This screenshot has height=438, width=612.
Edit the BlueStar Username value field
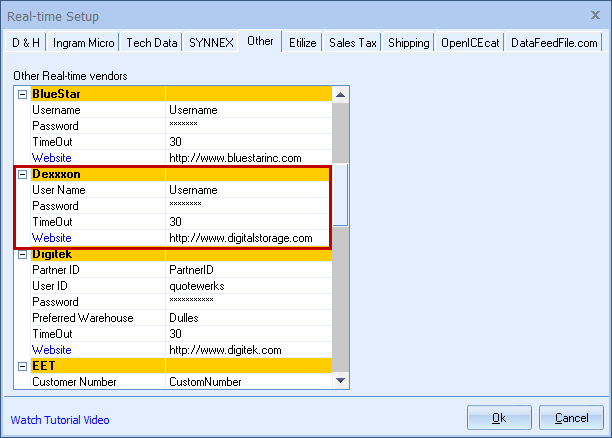249,110
